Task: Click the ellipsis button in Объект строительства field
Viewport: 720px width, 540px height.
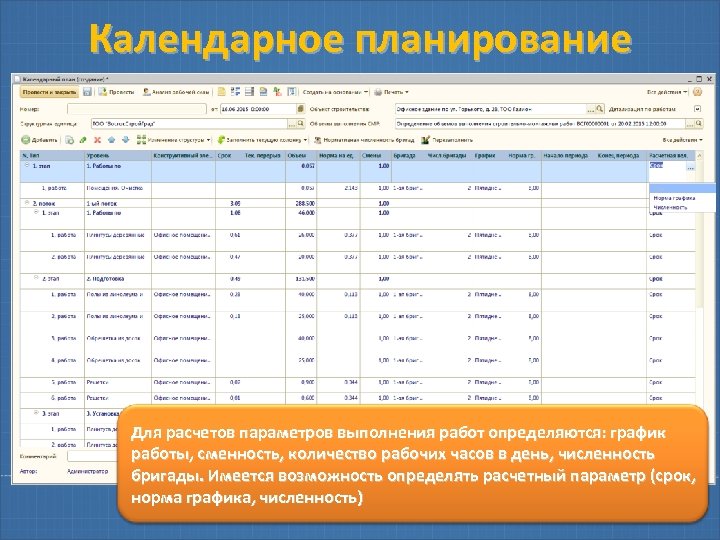Action: point(591,109)
